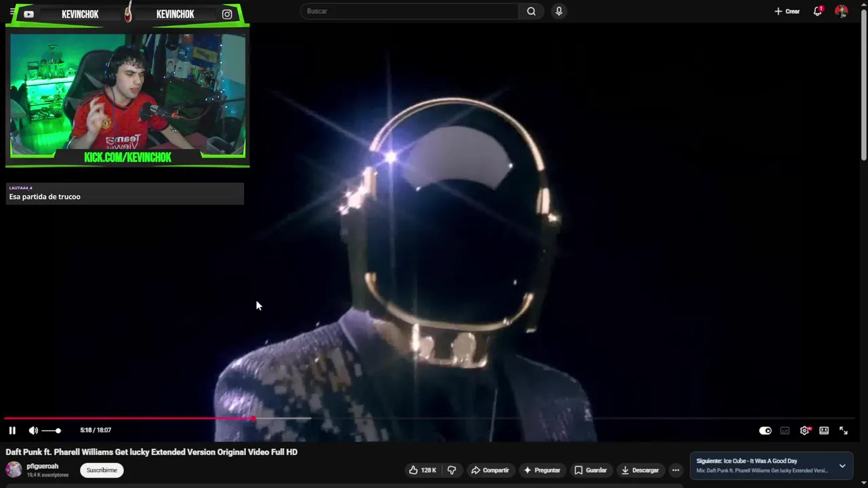Activate voice search microphone
This screenshot has height=488, width=868.
559,11
